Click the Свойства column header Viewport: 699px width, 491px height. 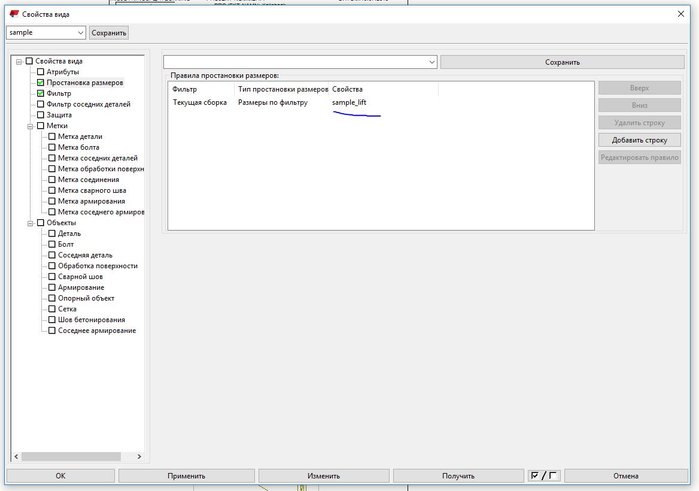tap(384, 89)
